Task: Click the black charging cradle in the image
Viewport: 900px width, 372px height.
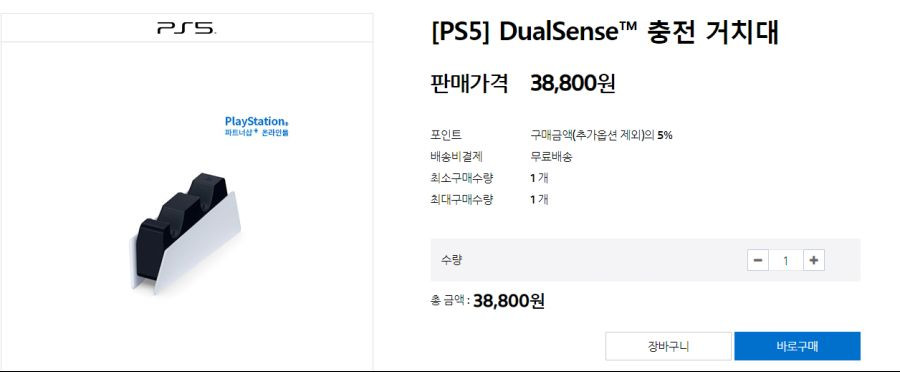Action: [179, 218]
